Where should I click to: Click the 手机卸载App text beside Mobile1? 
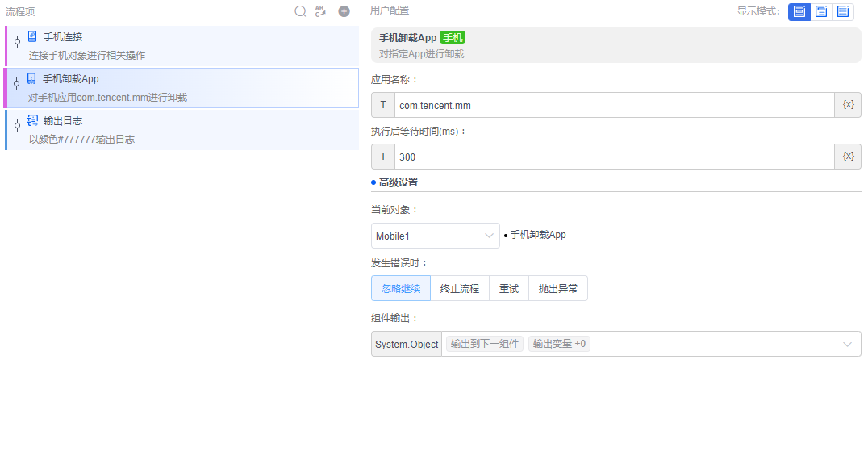[x=537, y=235]
